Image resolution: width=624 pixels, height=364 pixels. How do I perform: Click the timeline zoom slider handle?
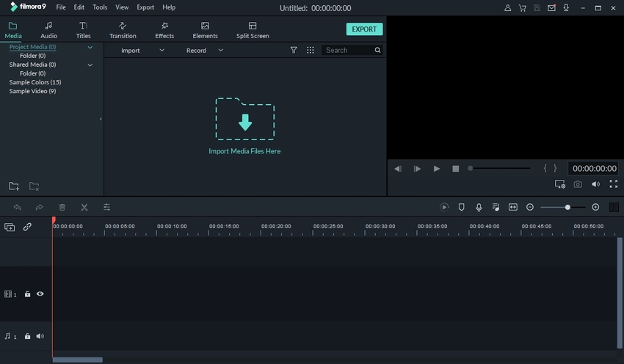pos(567,208)
